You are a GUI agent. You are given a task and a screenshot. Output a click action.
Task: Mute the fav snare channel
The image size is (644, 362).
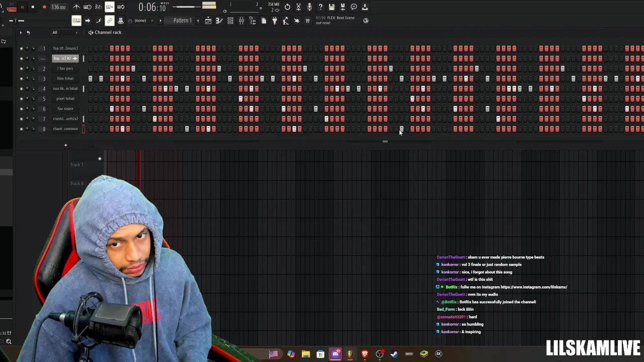tap(21, 109)
